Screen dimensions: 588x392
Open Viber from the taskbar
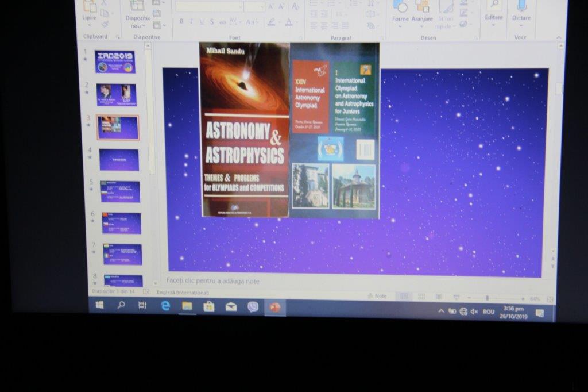253,307
